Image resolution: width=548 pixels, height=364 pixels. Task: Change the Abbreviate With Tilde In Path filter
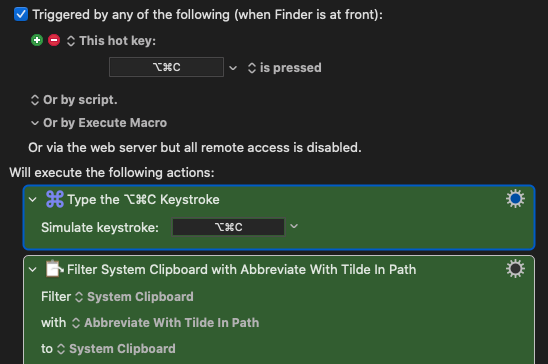coord(165,323)
